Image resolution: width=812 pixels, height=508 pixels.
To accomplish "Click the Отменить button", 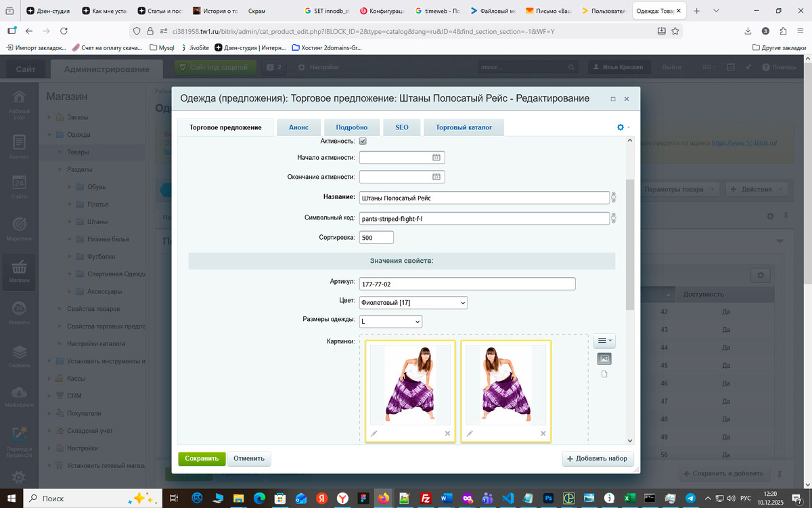I will pyautogui.click(x=249, y=459).
